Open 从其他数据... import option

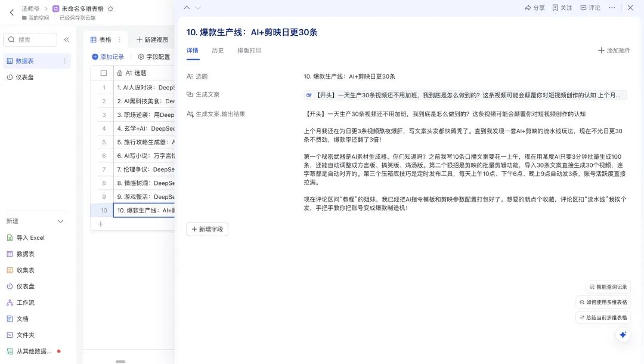[30, 351]
